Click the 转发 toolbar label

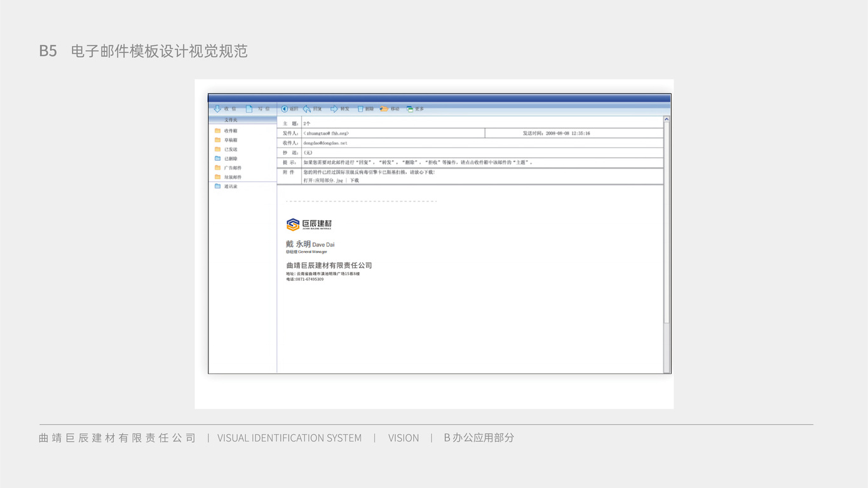click(345, 109)
